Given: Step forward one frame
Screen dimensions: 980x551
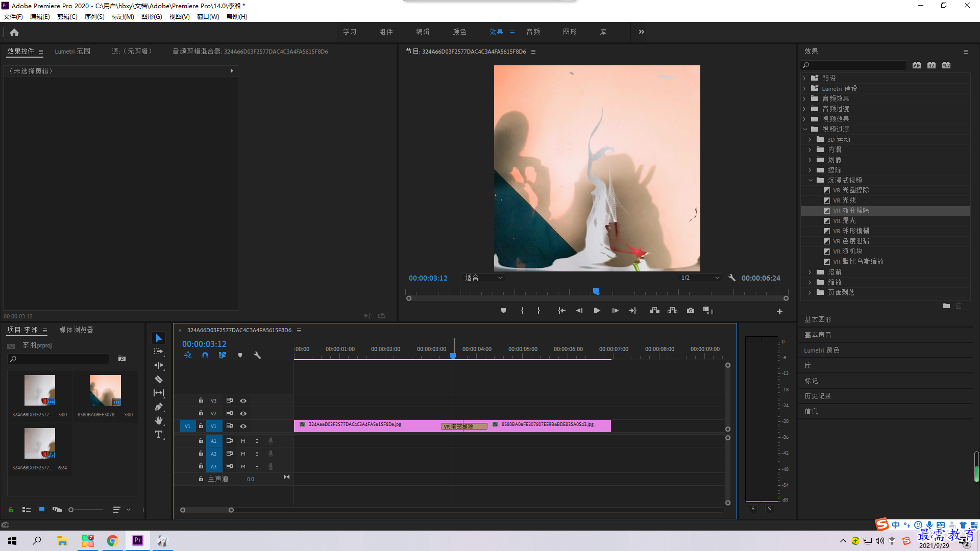Looking at the screenshot, I should 615,310.
